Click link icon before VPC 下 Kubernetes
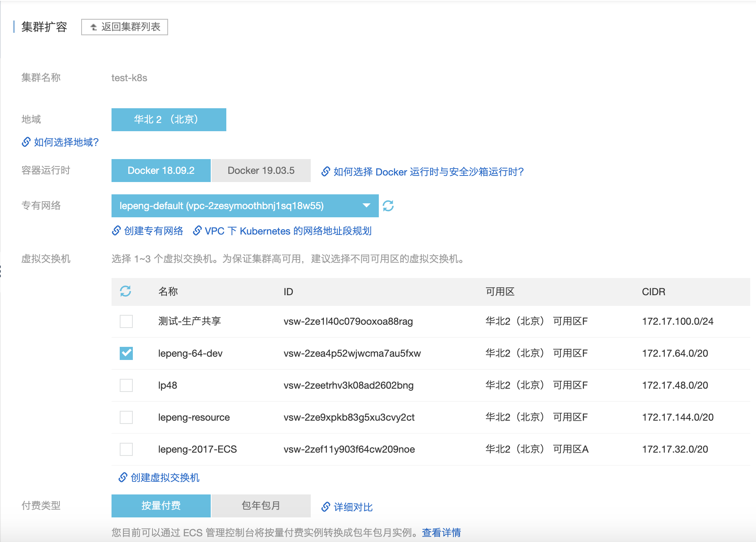Image resolution: width=756 pixels, height=542 pixels. pos(197,231)
